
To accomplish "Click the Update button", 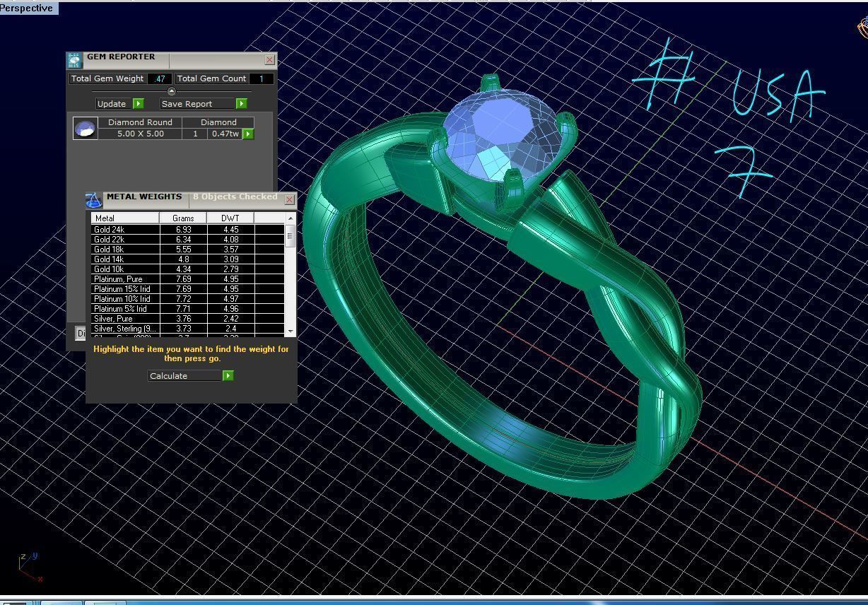I will pos(115,103).
